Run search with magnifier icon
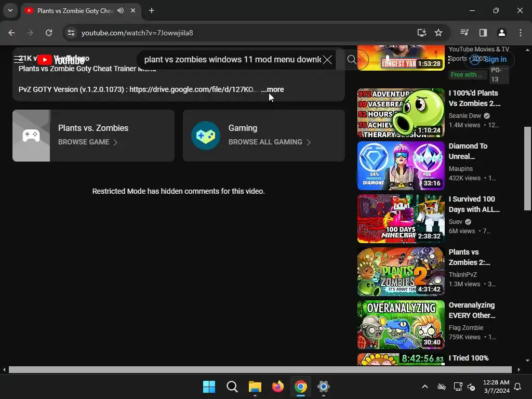The height and width of the screenshot is (399, 532). pyautogui.click(x=352, y=60)
